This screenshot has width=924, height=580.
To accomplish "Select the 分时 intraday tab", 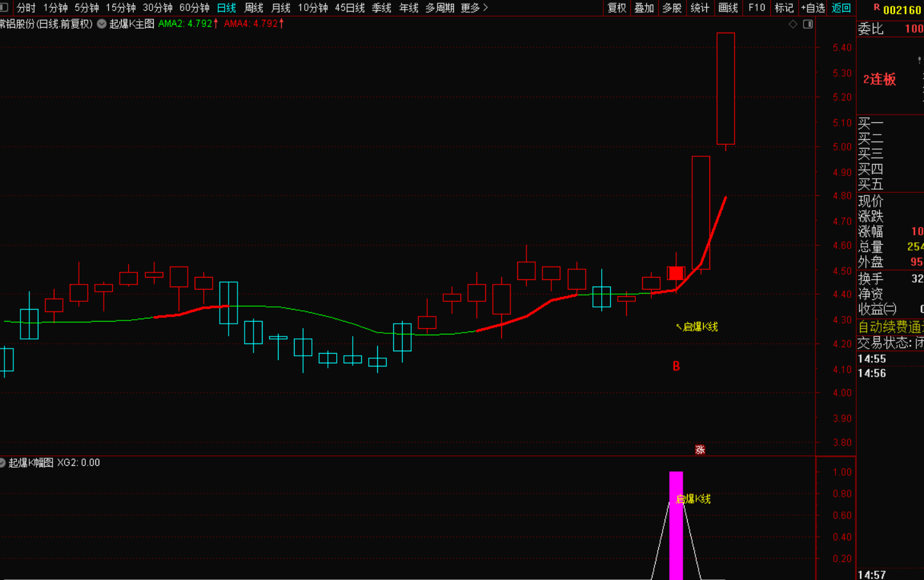I will [26, 8].
